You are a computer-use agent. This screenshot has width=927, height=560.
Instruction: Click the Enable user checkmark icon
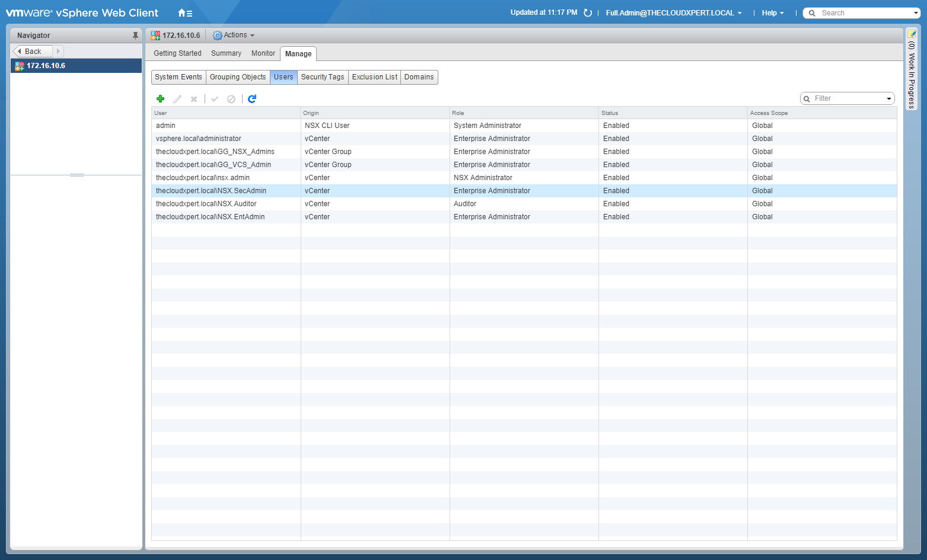[x=215, y=99]
